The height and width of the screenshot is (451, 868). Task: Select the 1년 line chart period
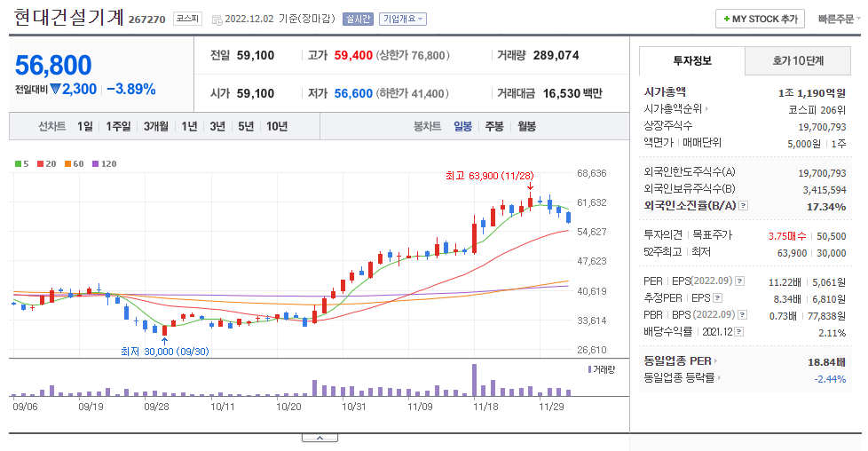tap(189, 126)
